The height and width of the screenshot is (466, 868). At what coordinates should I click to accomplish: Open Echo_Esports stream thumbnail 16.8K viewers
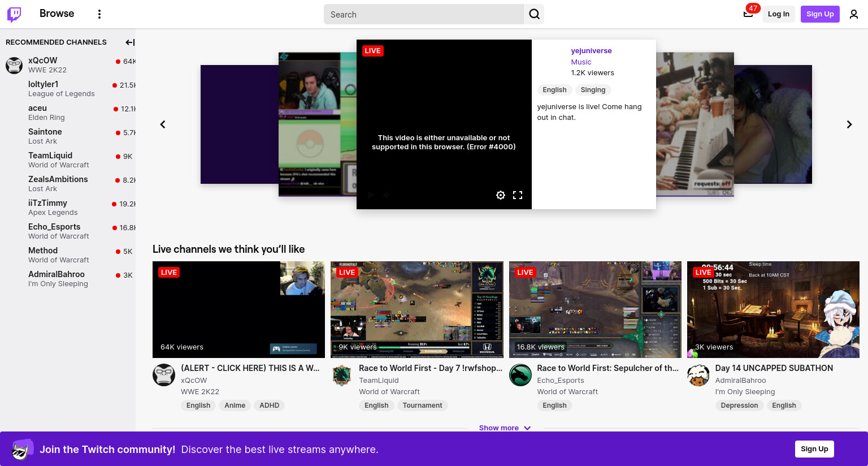point(595,309)
